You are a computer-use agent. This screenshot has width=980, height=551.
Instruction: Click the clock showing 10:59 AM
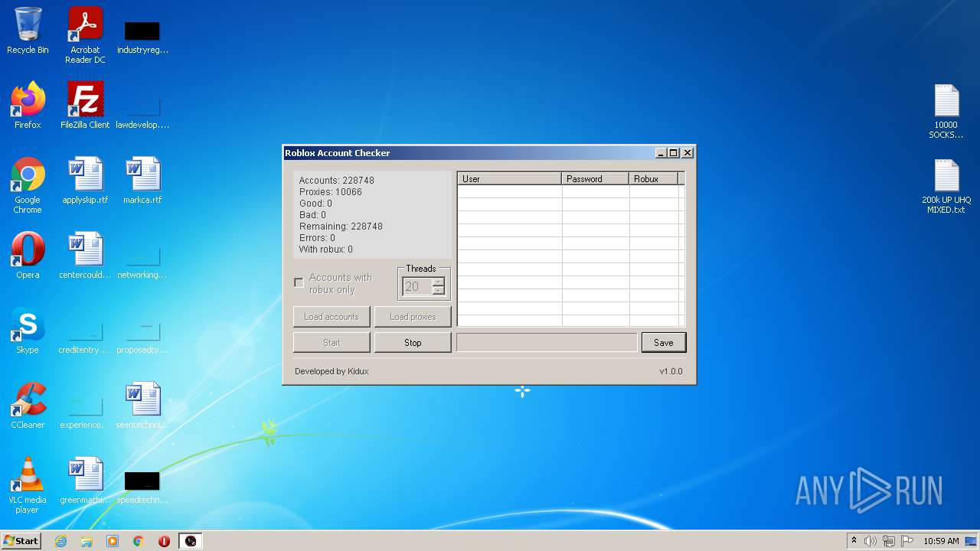pos(941,541)
